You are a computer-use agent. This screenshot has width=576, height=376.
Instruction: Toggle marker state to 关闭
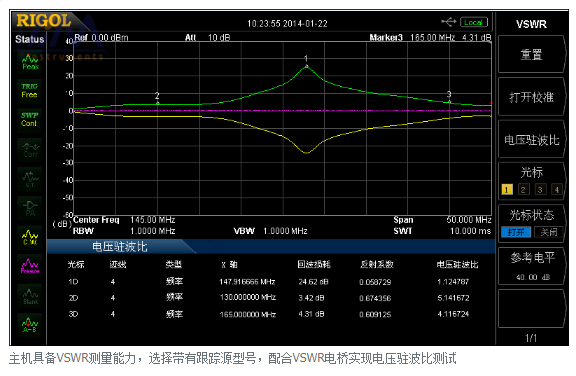coord(548,232)
